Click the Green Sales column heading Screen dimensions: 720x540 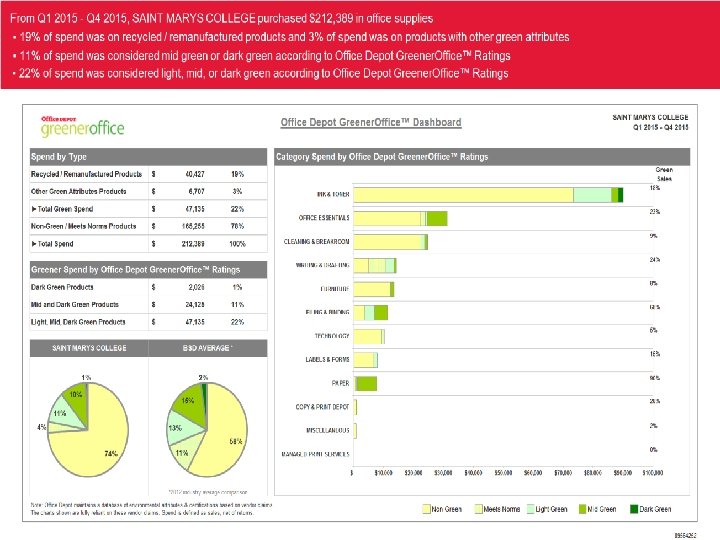pyautogui.click(x=664, y=174)
